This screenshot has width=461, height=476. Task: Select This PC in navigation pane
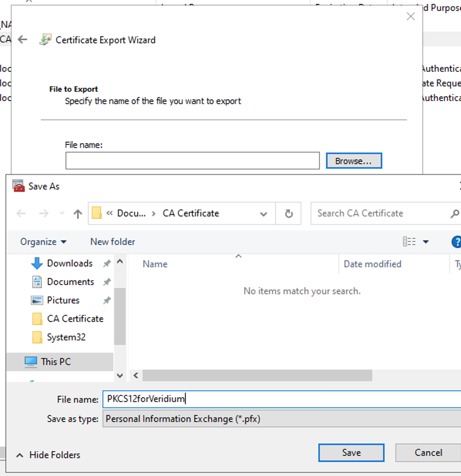tap(56, 362)
